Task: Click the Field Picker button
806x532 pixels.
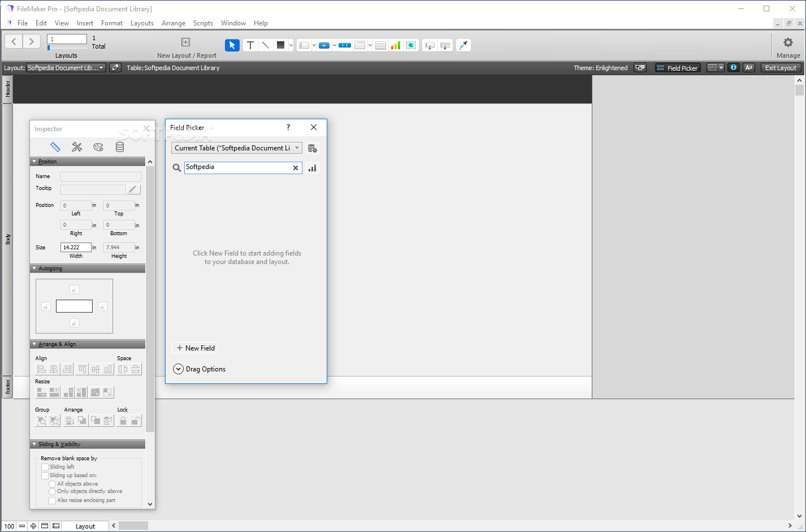Action: [x=677, y=68]
